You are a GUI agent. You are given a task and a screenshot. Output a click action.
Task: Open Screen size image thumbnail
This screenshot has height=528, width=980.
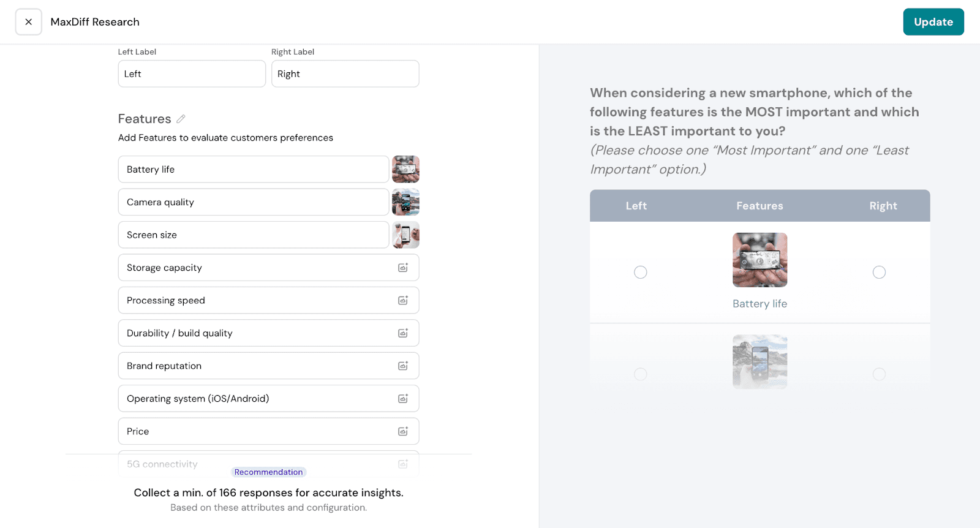coord(405,235)
